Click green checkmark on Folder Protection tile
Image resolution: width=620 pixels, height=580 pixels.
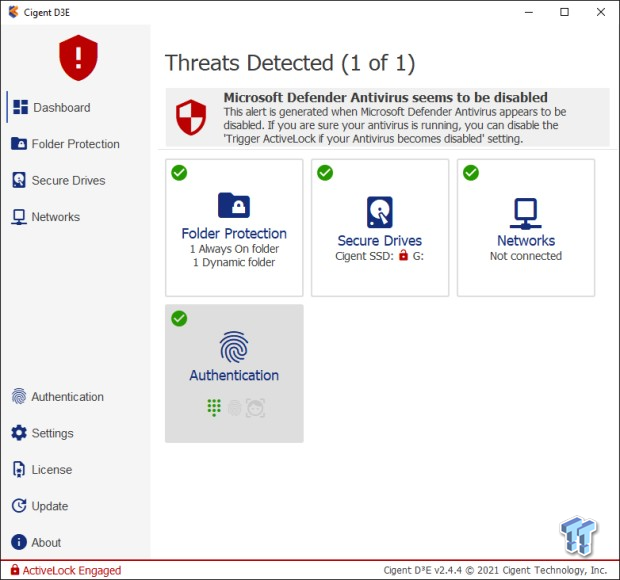click(x=179, y=173)
